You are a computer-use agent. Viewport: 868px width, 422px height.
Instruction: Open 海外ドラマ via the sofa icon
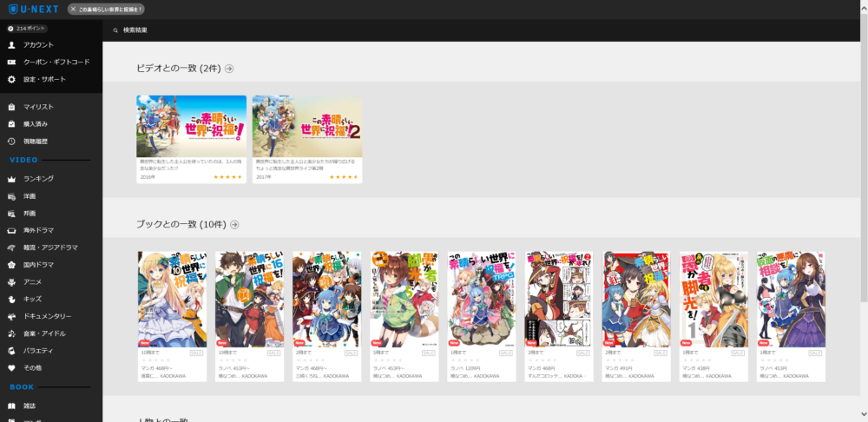coord(11,230)
